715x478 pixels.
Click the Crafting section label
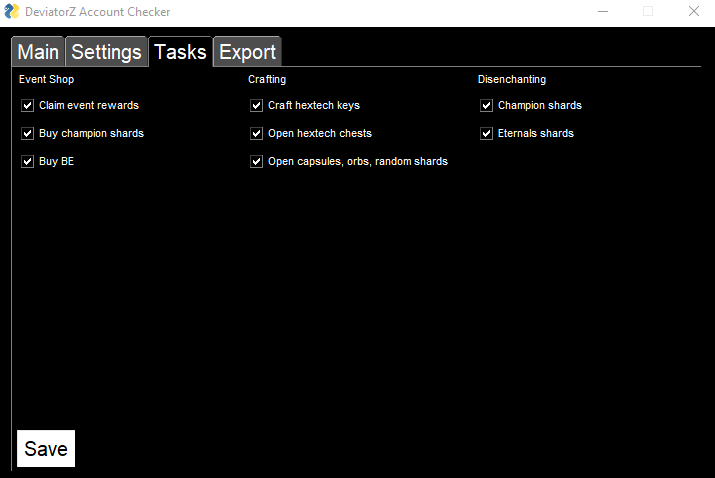click(x=267, y=79)
